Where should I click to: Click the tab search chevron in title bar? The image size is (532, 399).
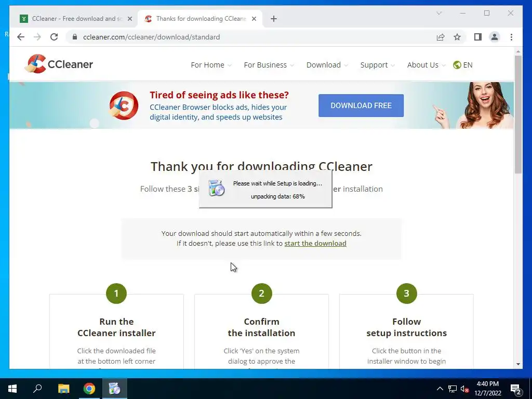[x=438, y=13]
